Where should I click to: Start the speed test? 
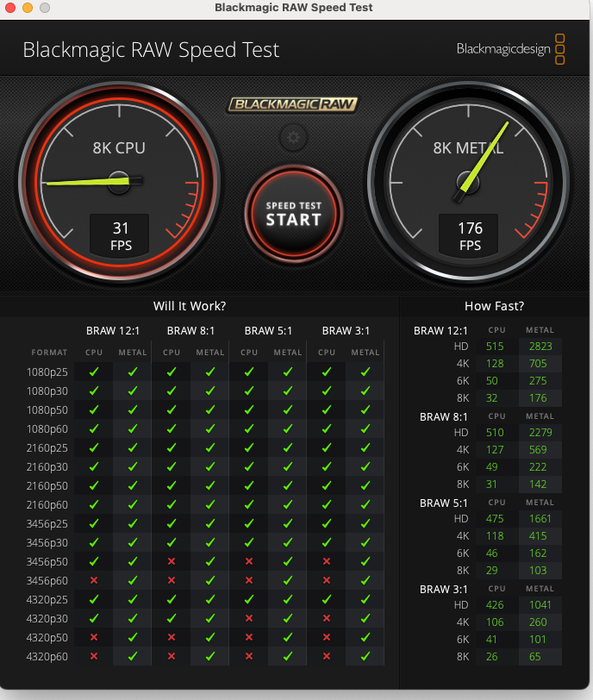(x=294, y=214)
